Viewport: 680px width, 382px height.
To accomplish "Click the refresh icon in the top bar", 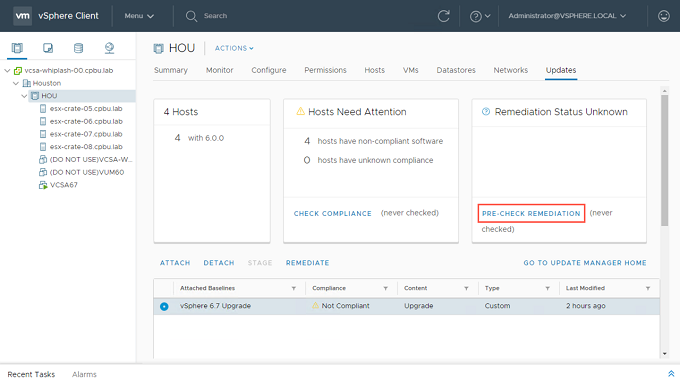I will [x=443, y=16].
